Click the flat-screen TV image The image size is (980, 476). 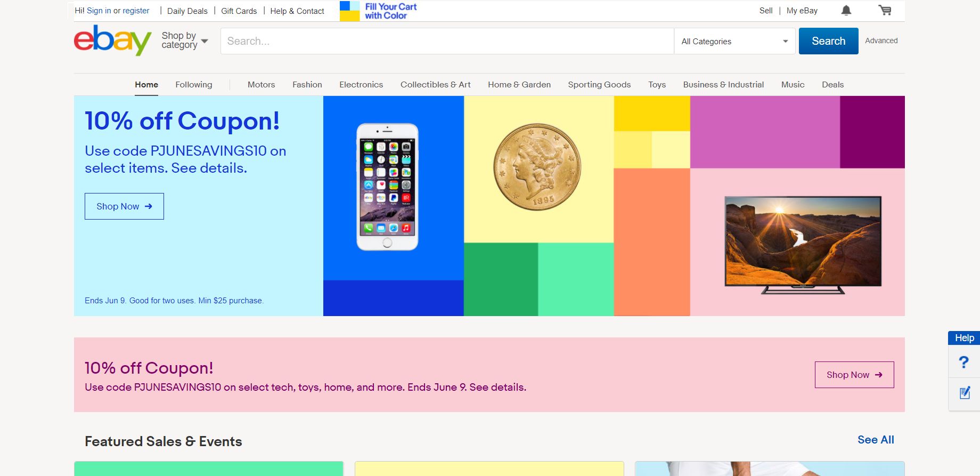[x=803, y=245]
